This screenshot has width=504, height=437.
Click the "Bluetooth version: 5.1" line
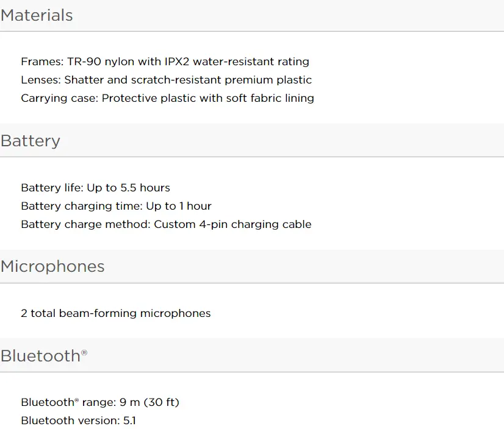(78, 421)
